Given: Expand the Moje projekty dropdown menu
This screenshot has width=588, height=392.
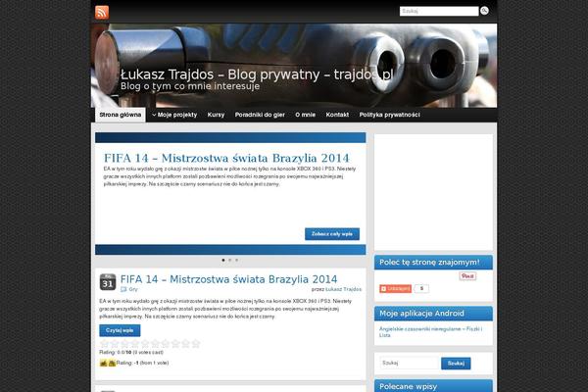Looking at the screenshot, I should coord(174,115).
